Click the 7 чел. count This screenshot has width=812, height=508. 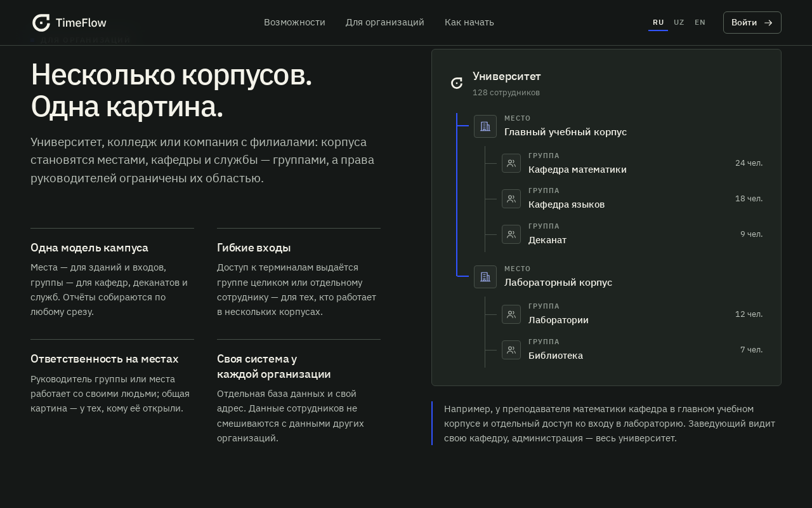click(x=752, y=350)
